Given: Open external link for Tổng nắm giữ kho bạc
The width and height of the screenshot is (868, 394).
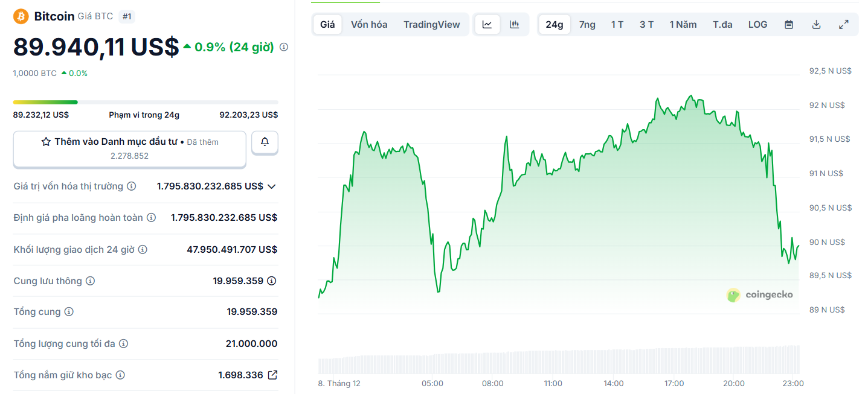Looking at the screenshot, I should (x=272, y=375).
